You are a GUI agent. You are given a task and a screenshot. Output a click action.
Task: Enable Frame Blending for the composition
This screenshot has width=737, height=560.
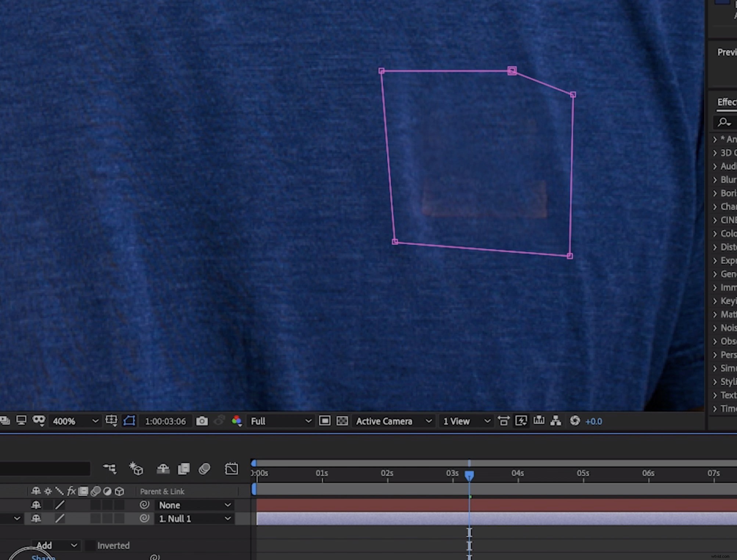click(184, 469)
